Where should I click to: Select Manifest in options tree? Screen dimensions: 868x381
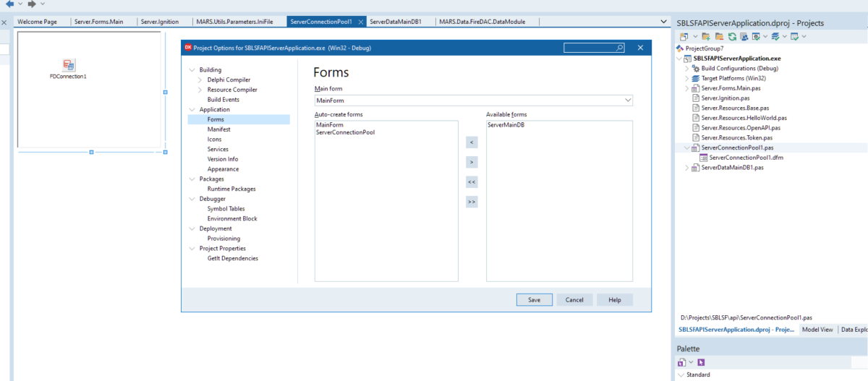click(218, 129)
